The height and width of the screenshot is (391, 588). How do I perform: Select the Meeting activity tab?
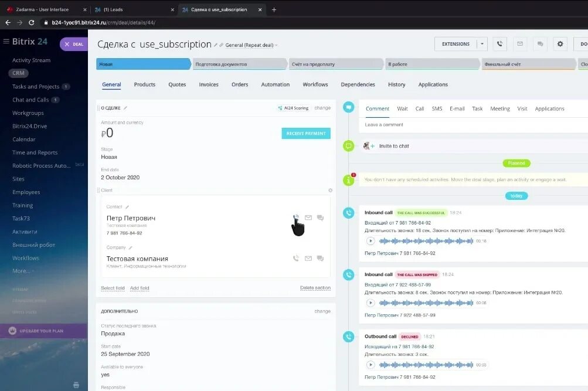(x=500, y=108)
